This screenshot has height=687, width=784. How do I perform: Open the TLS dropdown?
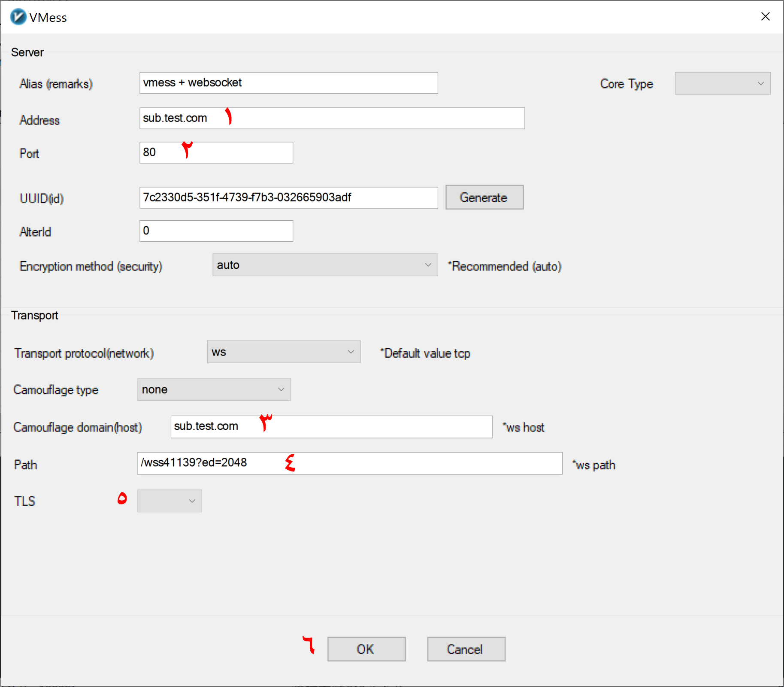[x=170, y=501]
